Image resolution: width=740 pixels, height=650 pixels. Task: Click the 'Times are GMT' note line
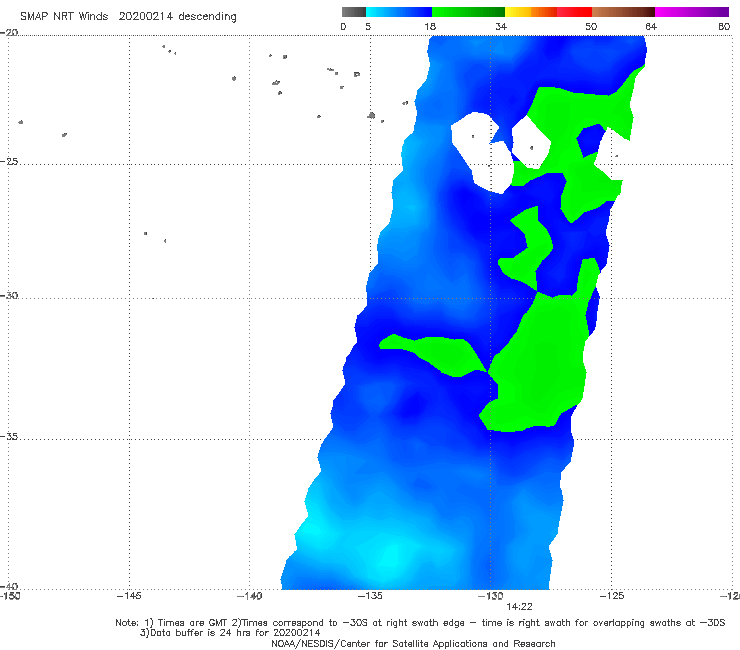point(420,623)
